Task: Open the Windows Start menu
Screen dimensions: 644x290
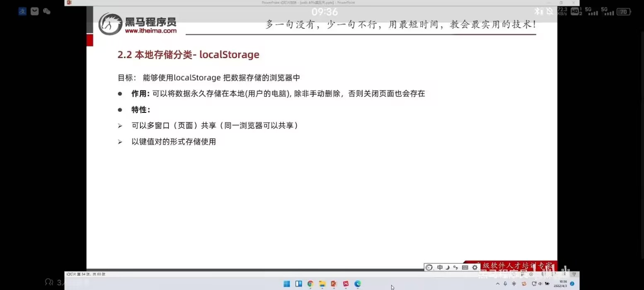Action: [287, 284]
